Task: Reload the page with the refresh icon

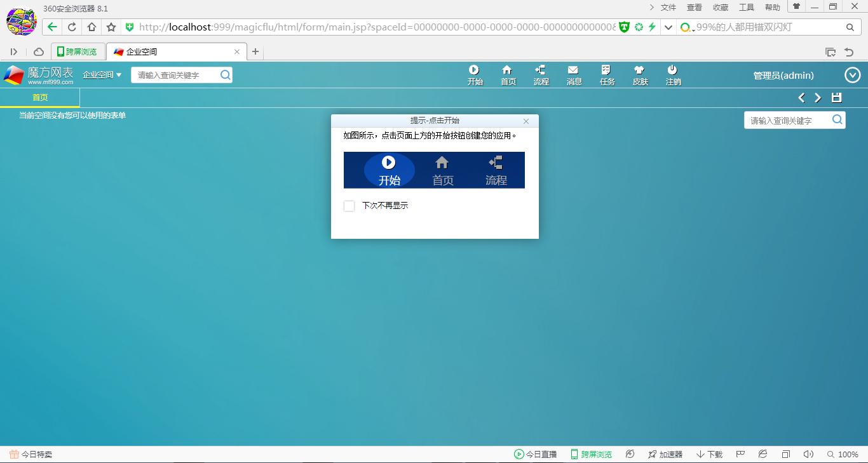Action: coord(72,27)
